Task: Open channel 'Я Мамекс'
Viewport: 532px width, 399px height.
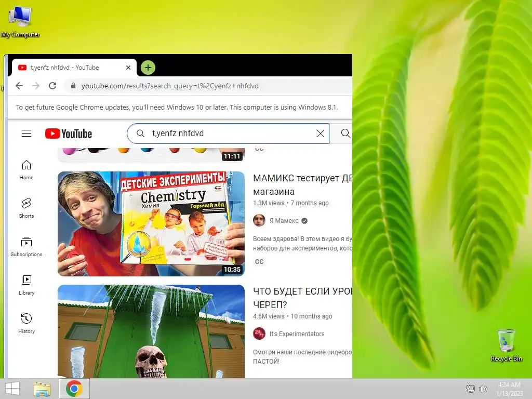Action: click(284, 220)
